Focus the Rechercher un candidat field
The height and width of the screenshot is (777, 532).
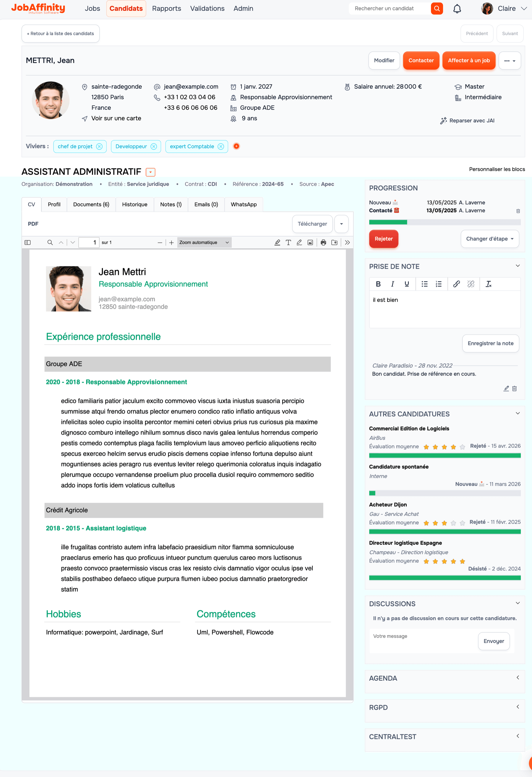389,9
